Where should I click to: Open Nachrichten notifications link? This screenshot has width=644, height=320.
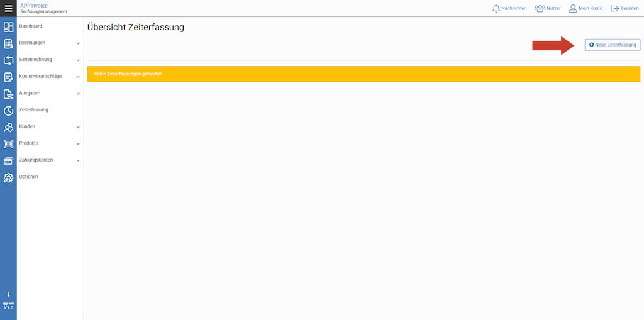(509, 8)
